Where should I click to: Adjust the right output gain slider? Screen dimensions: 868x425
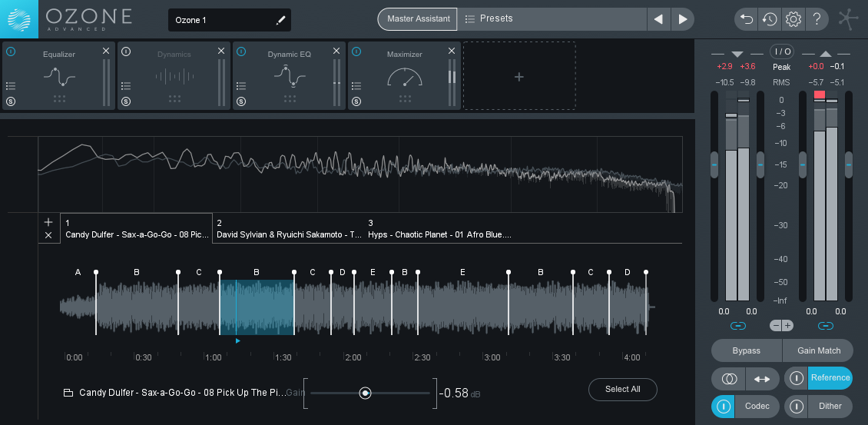coord(849,164)
